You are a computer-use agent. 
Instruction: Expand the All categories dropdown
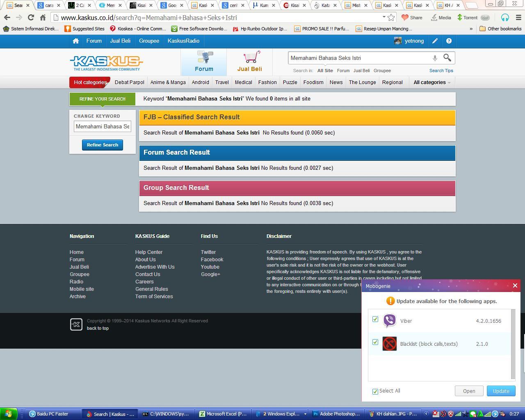[x=432, y=82]
